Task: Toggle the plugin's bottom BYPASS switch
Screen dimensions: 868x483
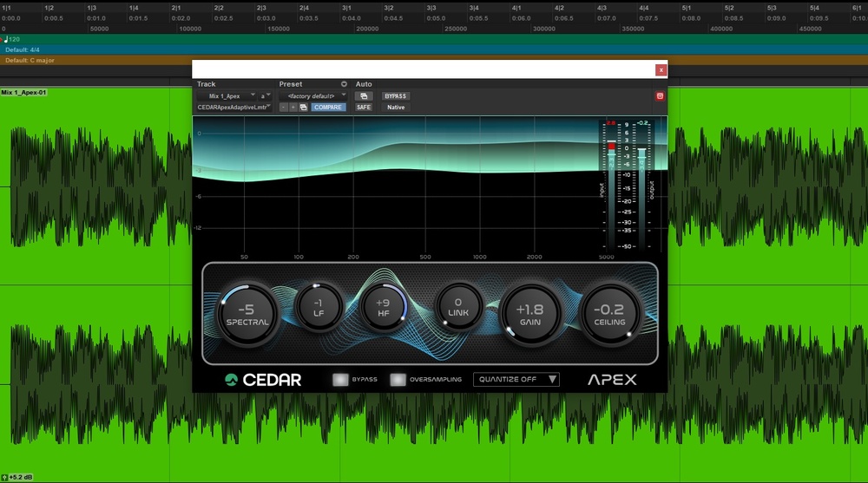Action: pyautogui.click(x=340, y=379)
